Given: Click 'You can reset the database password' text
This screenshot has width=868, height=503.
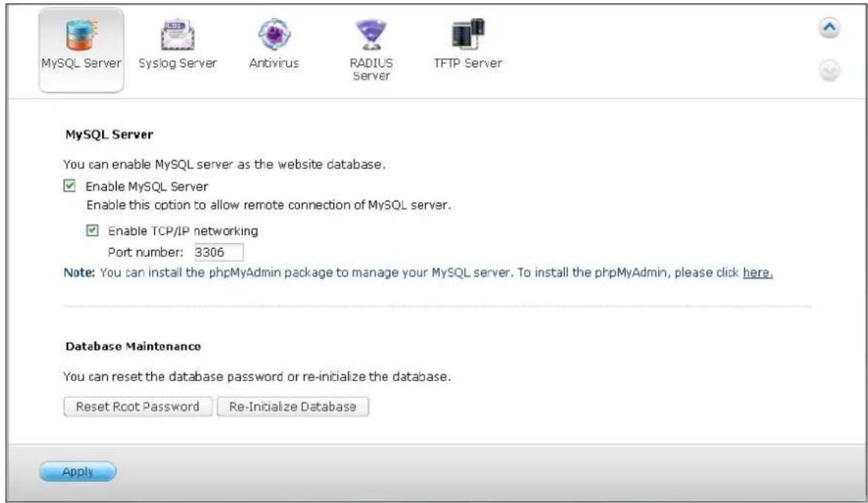Looking at the screenshot, I should point(257,377).
